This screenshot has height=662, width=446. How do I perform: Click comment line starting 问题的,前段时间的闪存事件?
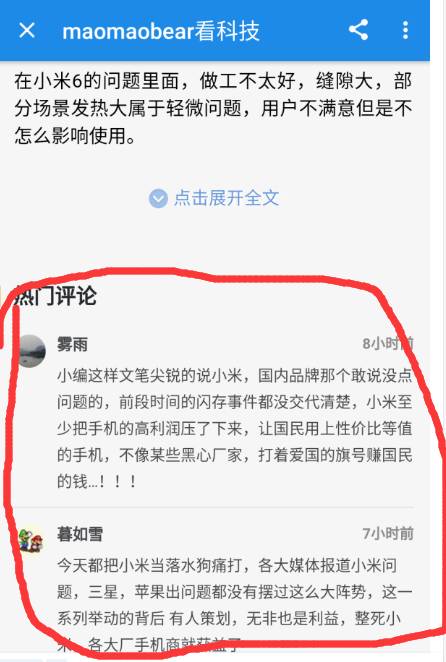click(235, 402)
